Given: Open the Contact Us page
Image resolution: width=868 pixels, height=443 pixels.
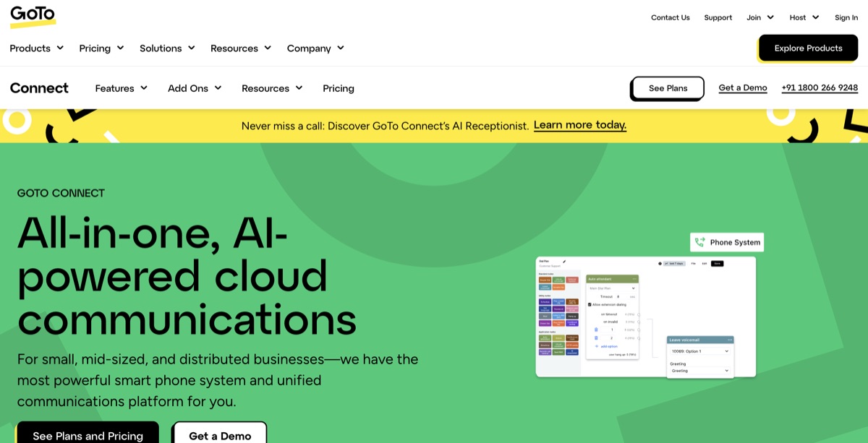Looking at the screenshot, I should (670, 17).
